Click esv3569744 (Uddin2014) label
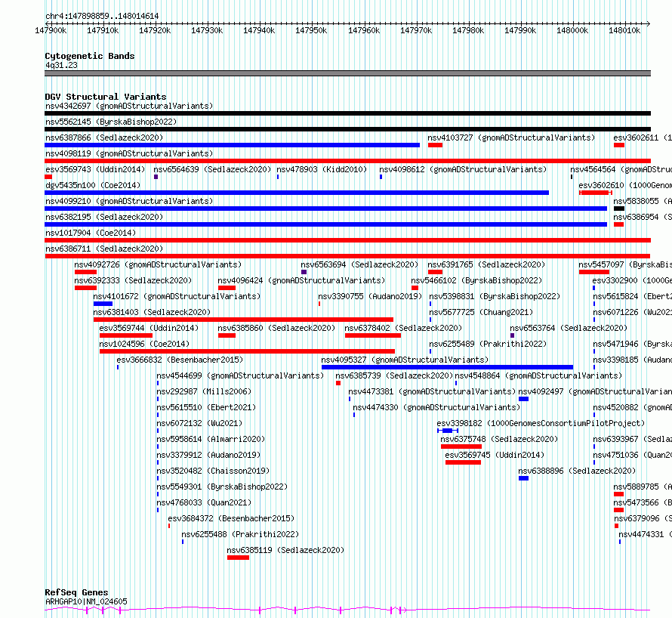The width and height of the screenshot is (672, 618). click(149, 328)
